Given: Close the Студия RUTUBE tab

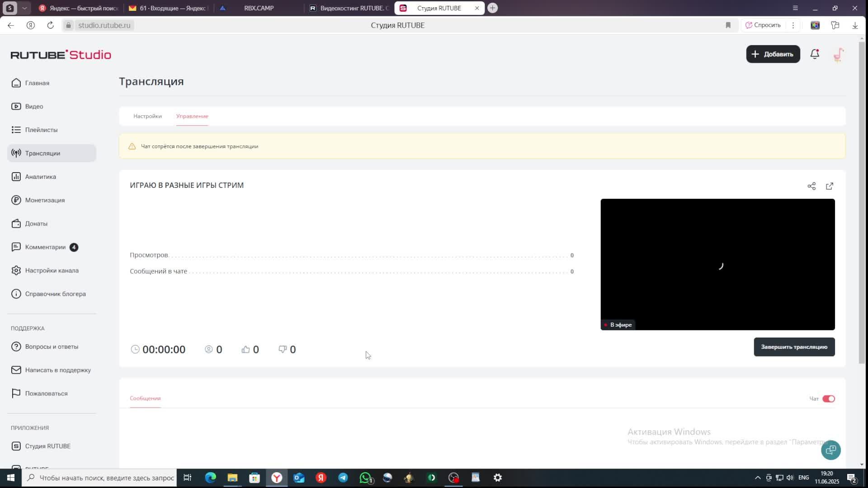Looking at the screenshot, I should pos(476,8).
